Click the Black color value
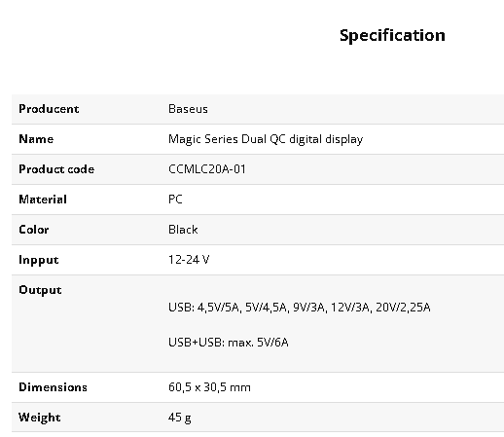Screen dimensions: 504x437 coord(183,230)
